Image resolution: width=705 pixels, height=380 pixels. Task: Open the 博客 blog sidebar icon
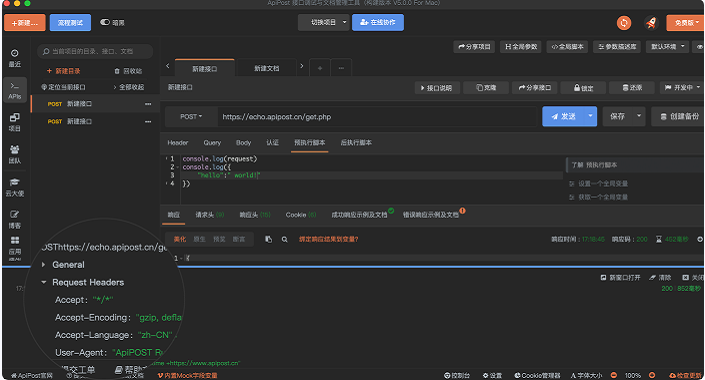[14, 219]
